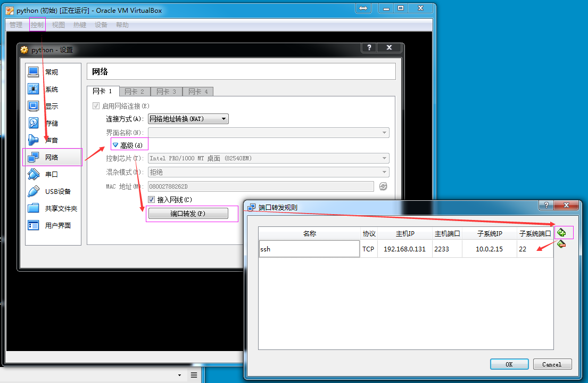The image size is (588, 383).
Task: Open the 显示 settings category
Action: (x=53, y=106)
